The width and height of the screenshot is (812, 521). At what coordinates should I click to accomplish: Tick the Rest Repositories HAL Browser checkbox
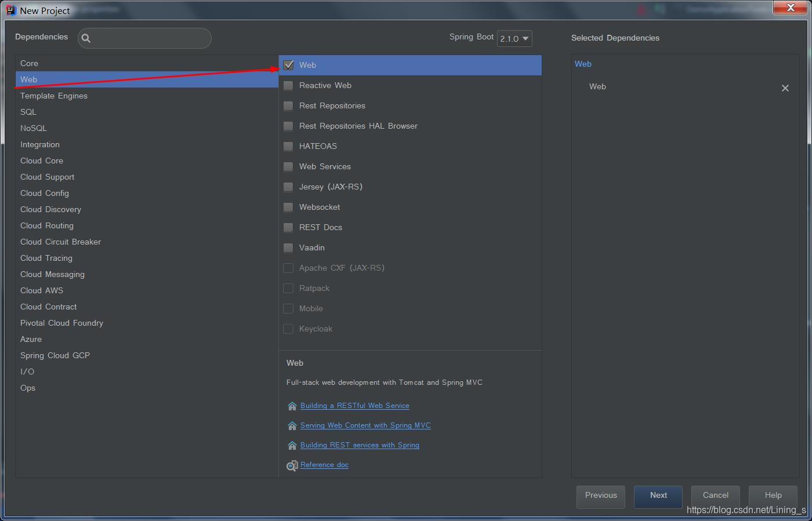pyautogui.click(x=288, y=126)
